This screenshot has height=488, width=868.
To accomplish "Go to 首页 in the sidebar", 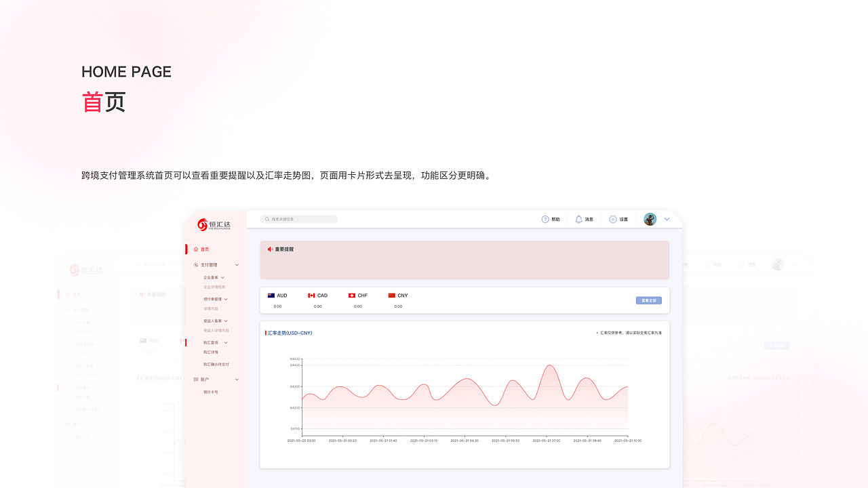I will pyautogui.click(x=205, y=249).
